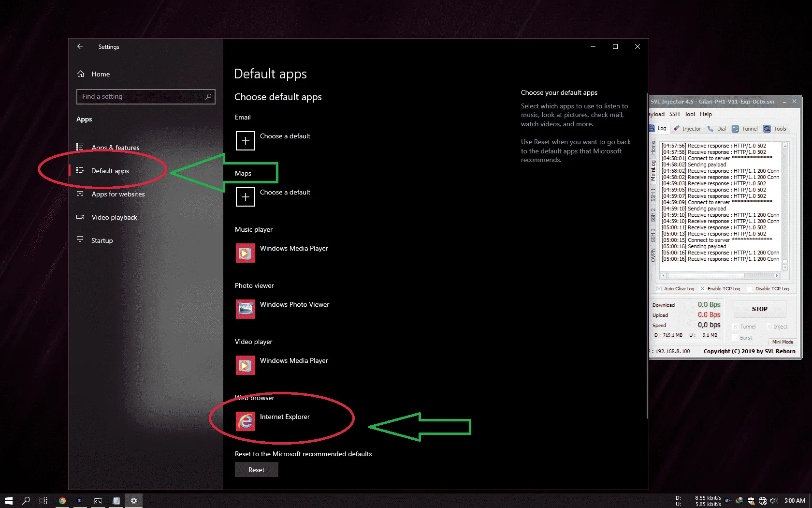Click the search magnifier in Find a setting
812x508 pixels.
(208, 97)
